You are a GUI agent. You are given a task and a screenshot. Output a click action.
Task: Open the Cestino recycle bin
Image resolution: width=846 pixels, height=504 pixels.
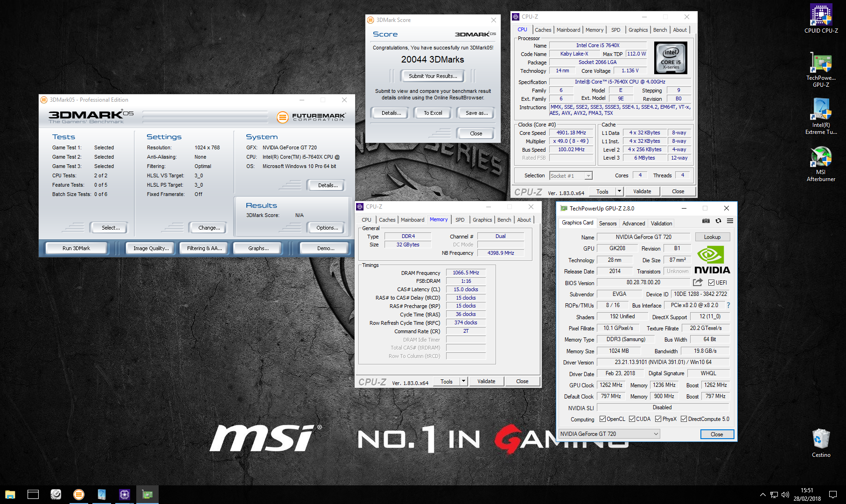tap(821, 443)
